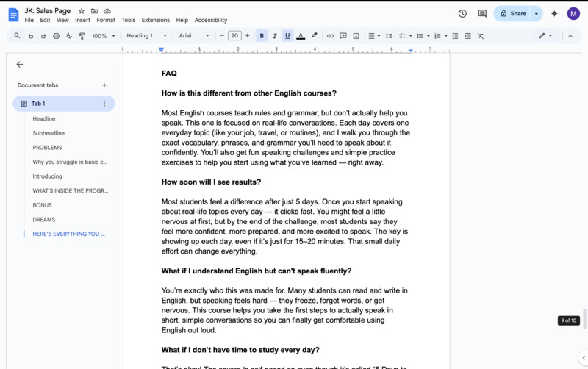This screenshot has width=588, height=369.
Task: Jump to Subheadline outline entry
Action: pyautogui.click(x=49, y=133)
